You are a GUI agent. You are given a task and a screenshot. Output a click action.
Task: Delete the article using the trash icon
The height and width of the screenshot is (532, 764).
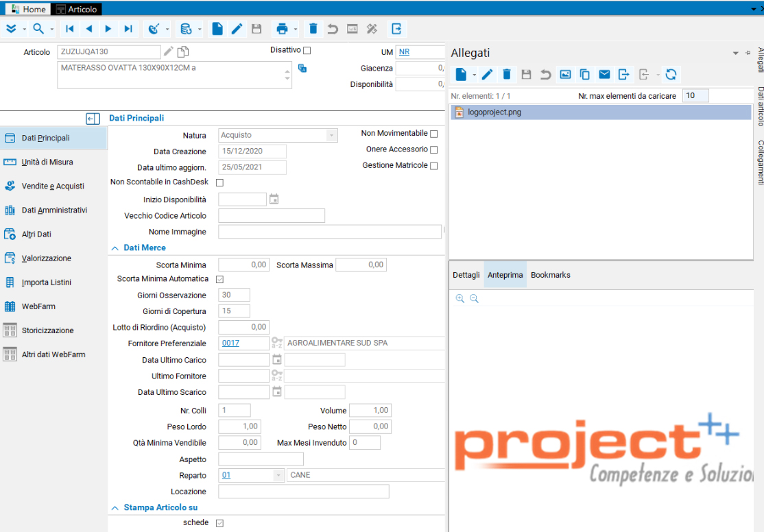pyautogui.click(x=313, y=29)
